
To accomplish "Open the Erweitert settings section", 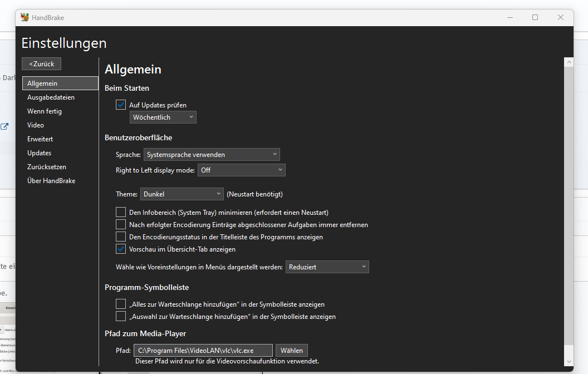I will (60, 139).
